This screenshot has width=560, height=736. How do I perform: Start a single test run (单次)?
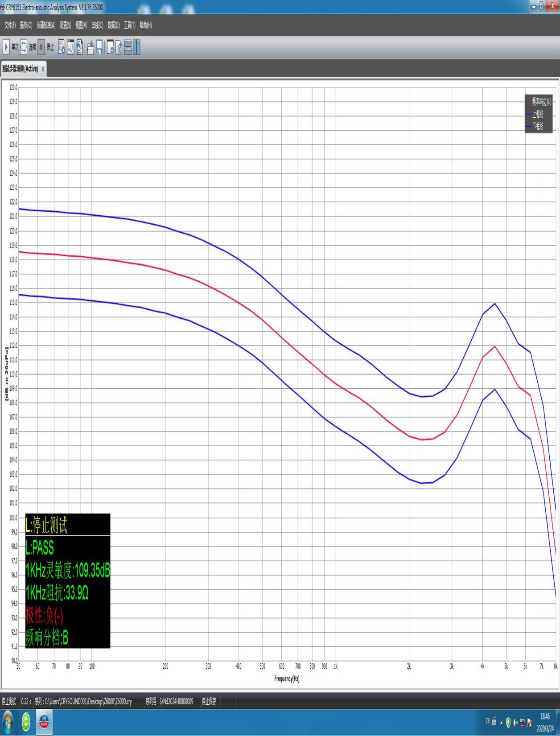(11, 47)
